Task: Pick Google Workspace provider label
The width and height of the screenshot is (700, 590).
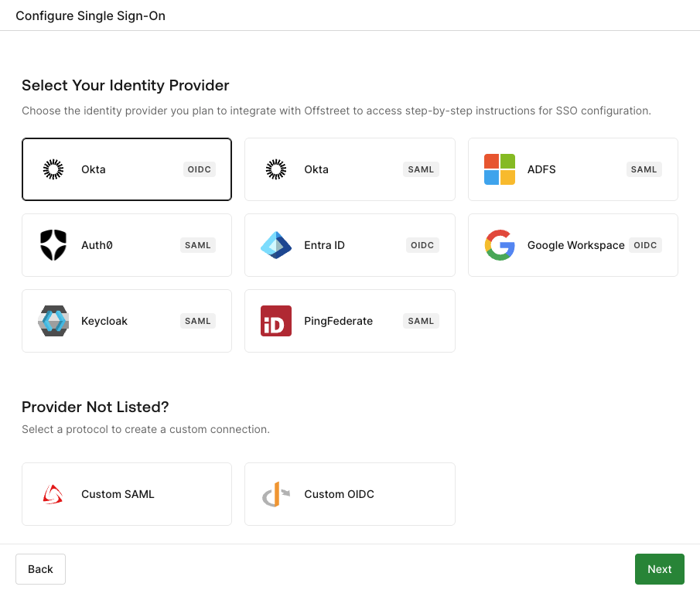Action: coord(576,245)
